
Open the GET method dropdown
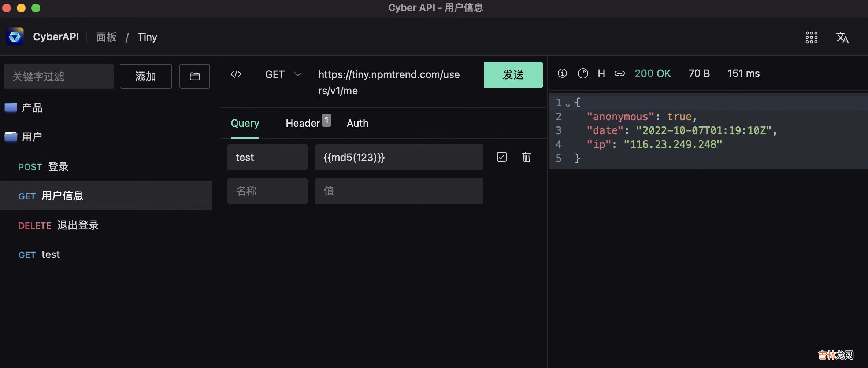(x=283, y=74)
